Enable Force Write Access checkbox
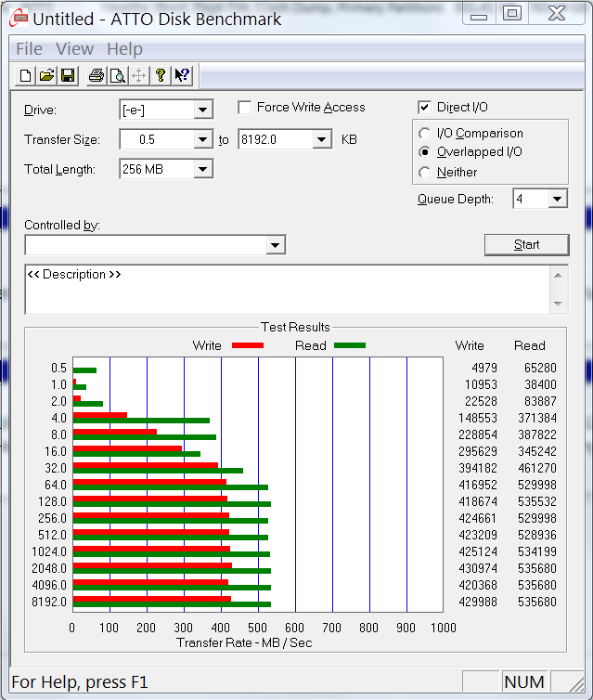 tap(245, 108)
